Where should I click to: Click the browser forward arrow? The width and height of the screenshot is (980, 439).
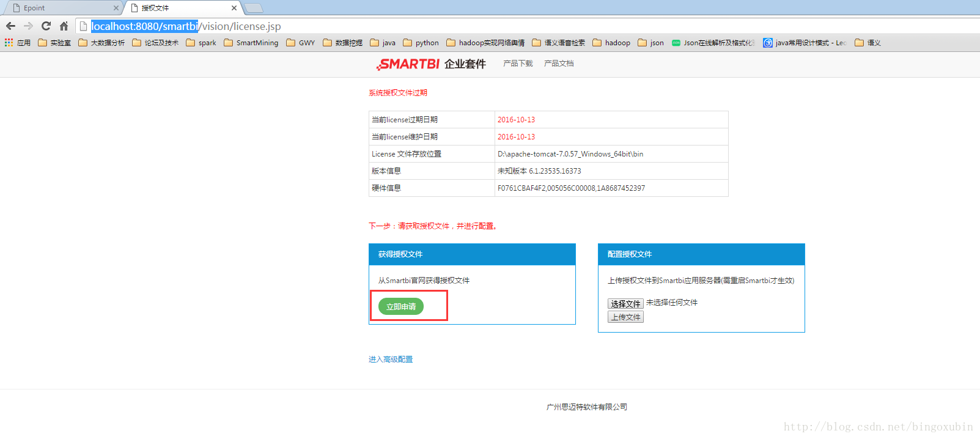click(x=28, y=26)
